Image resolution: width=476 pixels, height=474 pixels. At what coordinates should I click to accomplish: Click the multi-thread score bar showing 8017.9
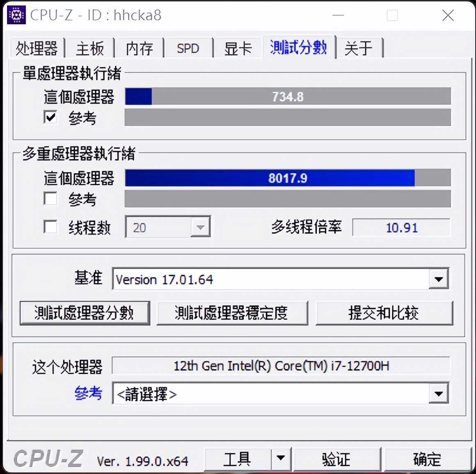coord(287,178)
